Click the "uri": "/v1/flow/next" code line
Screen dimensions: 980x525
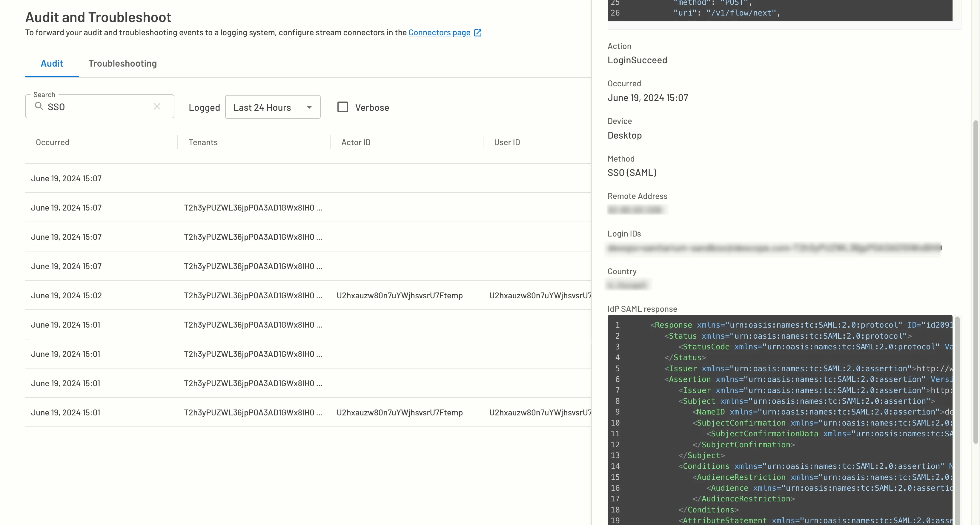point(726,13)
